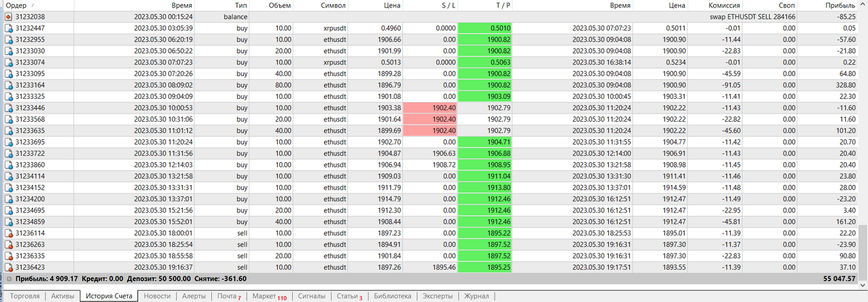Select order 31233722's document icon
This screenshot has height=302, width=868.
point(8,153)
